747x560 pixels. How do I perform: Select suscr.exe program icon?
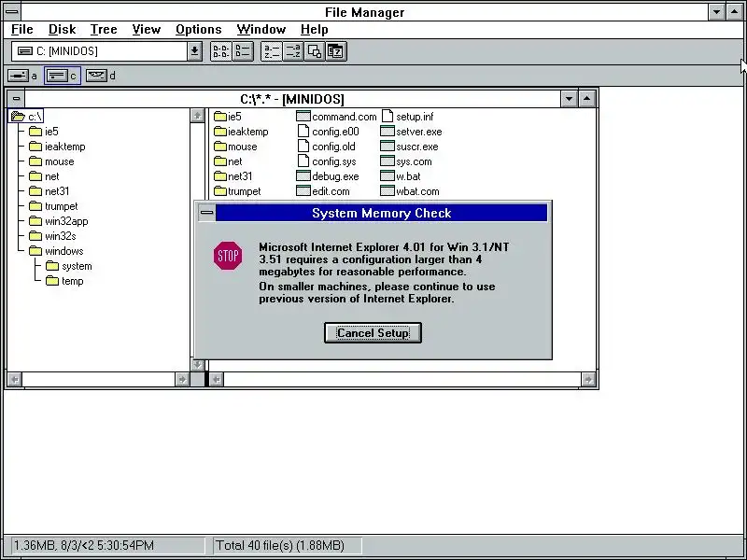click(388, 147)
